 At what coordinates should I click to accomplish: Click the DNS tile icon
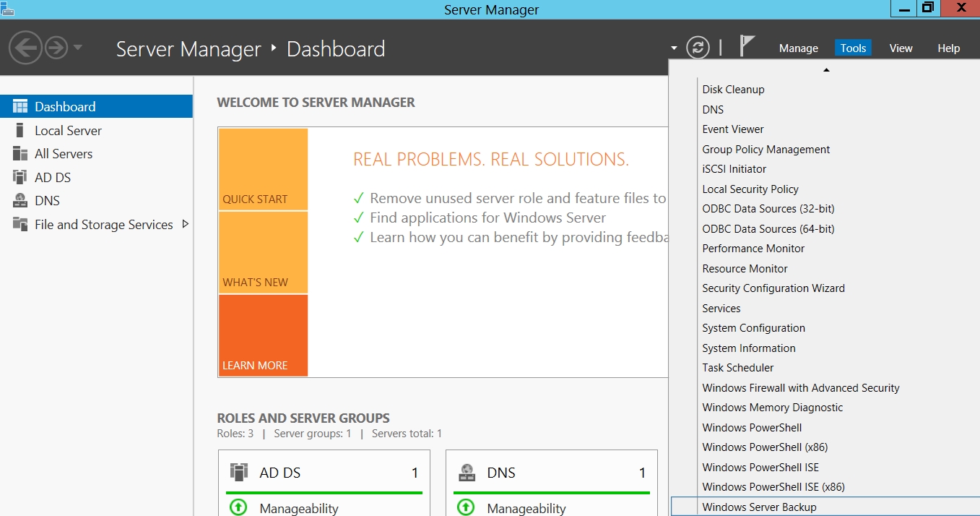(467, 473)
